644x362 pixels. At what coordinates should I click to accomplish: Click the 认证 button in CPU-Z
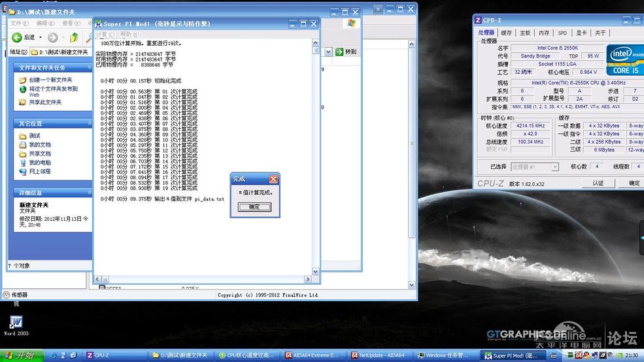click(x=598, y=183)
